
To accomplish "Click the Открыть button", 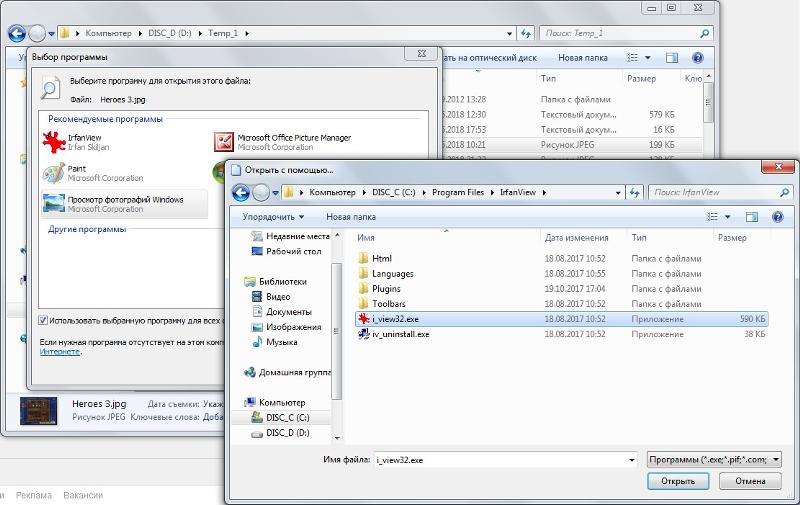I will pyautogui.click(x=678, y=481).
